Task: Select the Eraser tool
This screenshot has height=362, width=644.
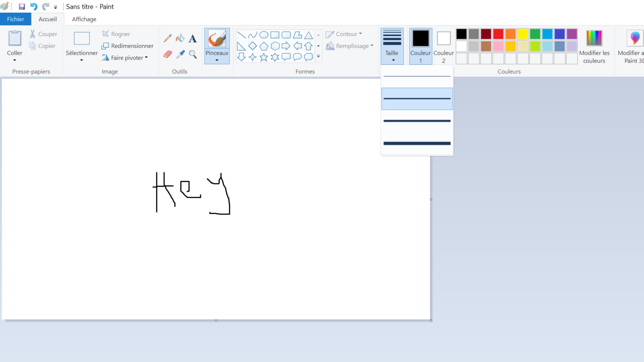Action: pos(168,54)
